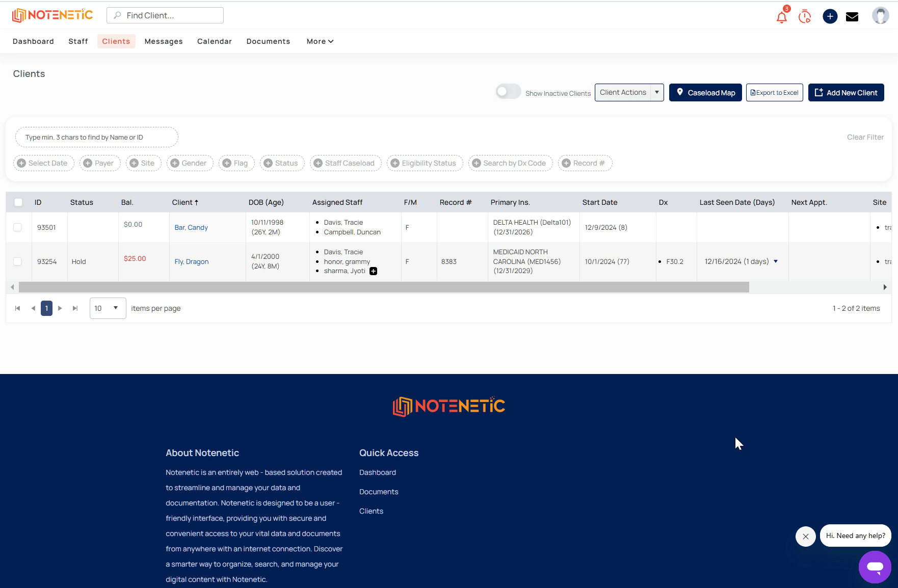
Task: Click the blue plus quick-add icon
Action: tap(830, 16)
